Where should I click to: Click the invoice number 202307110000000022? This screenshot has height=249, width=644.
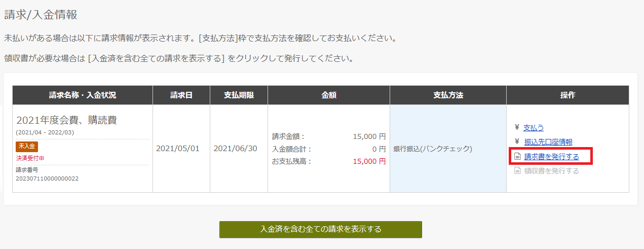click(47, 179)
